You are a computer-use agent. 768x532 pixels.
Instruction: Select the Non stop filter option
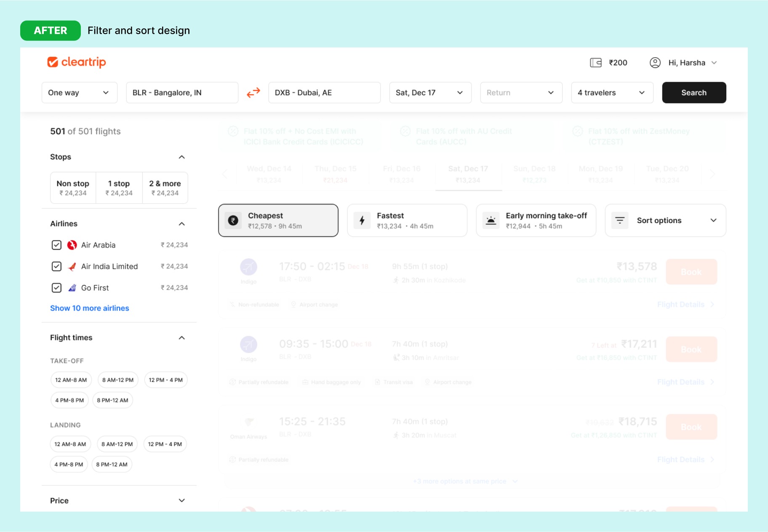[x=73, y=188]
